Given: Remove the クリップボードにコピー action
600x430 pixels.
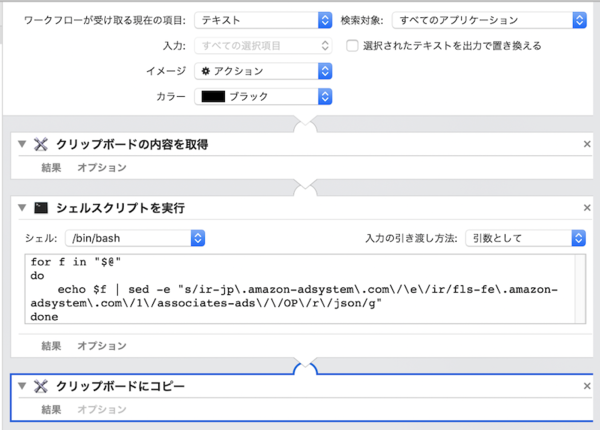Looking at the screenshot, I should (x=587, y=385).
